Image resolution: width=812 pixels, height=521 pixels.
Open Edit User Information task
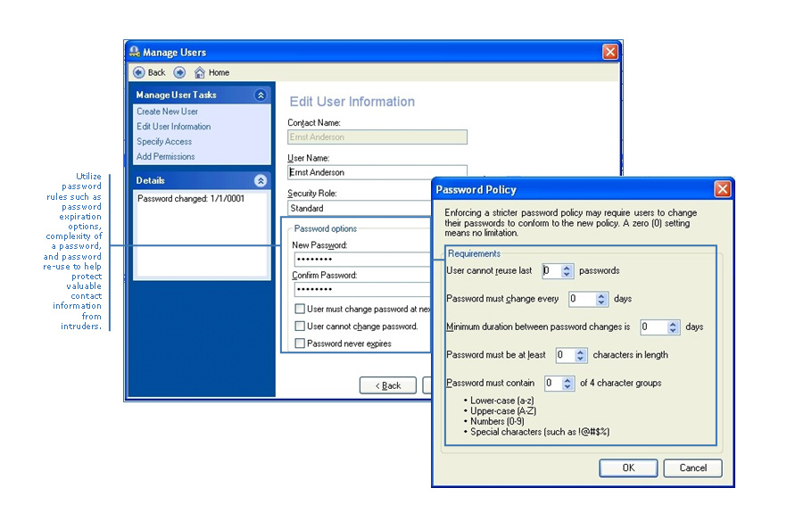click(173, 127)
